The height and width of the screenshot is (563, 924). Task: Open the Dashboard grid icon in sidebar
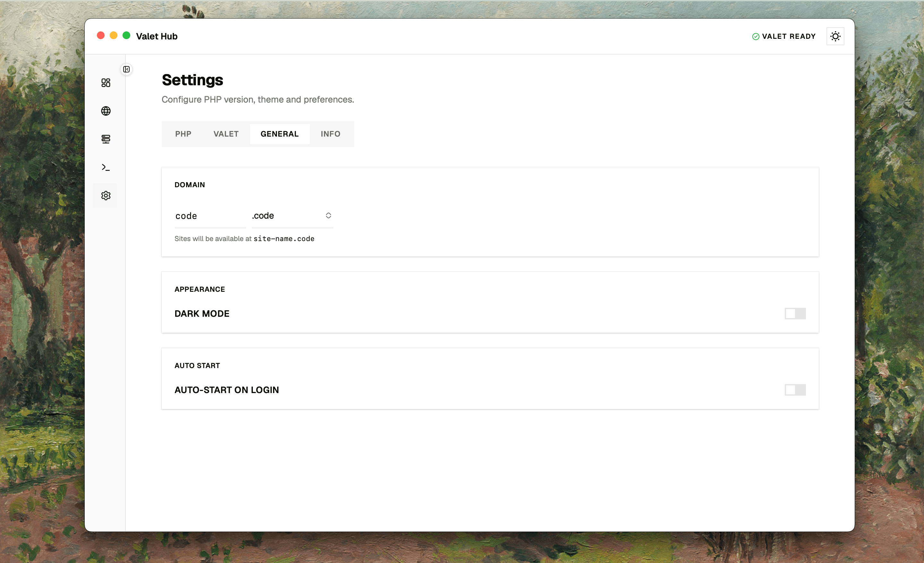click(x=106, y=82)
